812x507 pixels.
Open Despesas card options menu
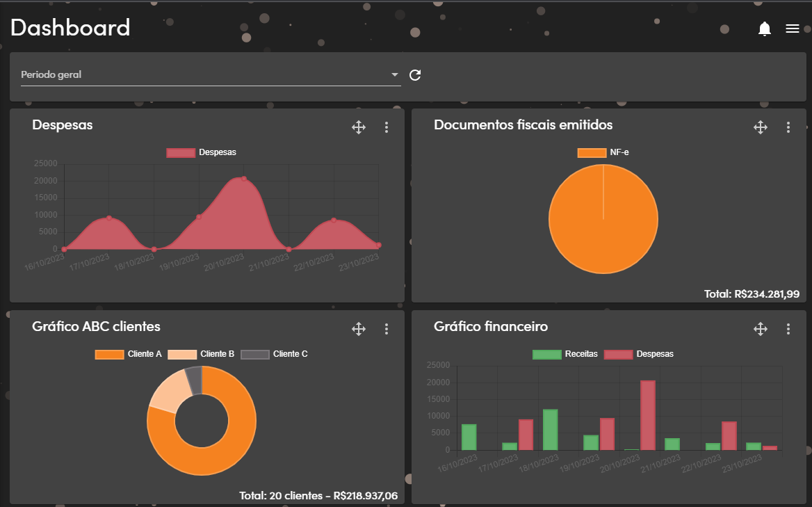(387, 127)
